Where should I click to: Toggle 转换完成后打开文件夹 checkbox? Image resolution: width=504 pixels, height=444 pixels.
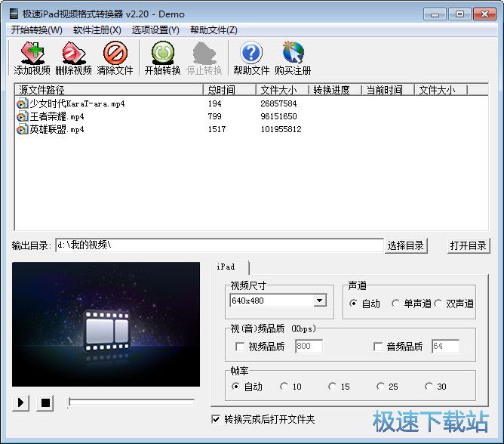point(217,419)
